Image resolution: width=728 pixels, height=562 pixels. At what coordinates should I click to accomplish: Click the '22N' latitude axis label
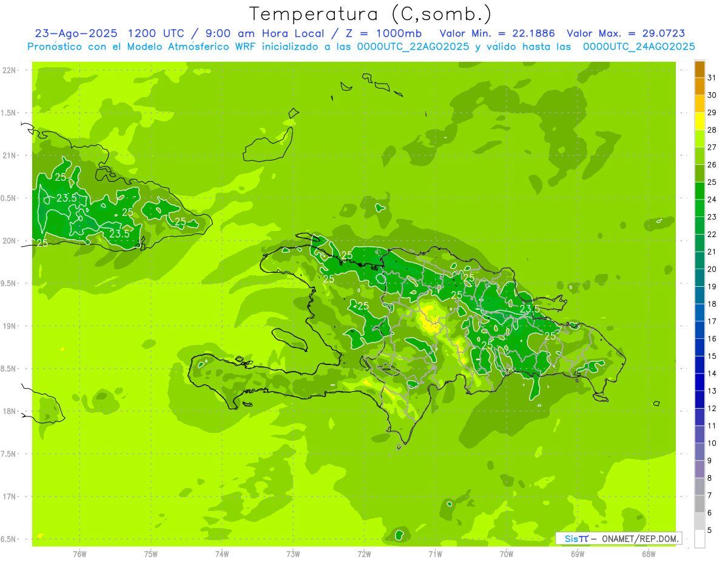click(x=9, y=70)
